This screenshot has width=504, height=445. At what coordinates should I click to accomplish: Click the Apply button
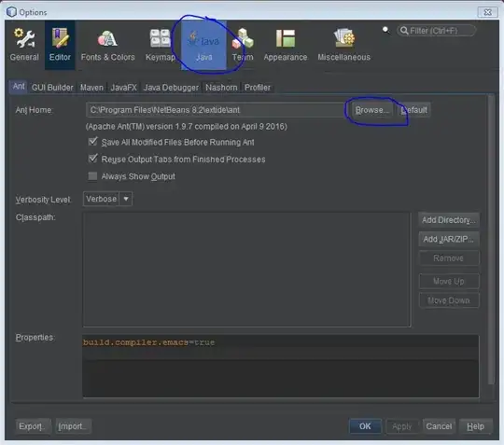tap(401, 426)
